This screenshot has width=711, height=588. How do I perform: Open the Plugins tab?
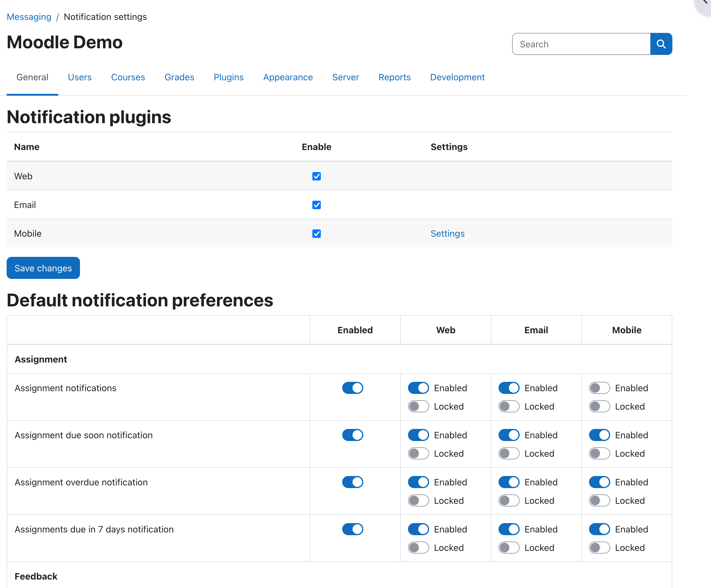coord(228,77)
